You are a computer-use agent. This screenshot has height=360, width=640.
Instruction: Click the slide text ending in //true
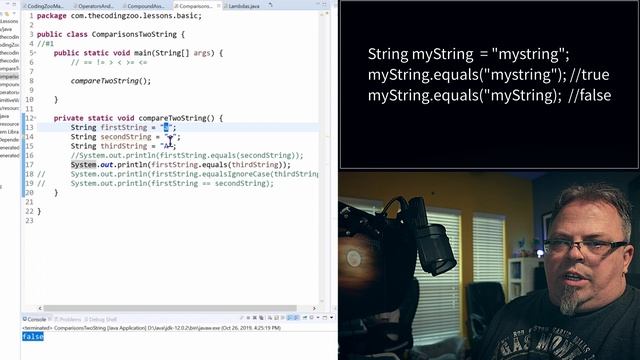[489, 75]
